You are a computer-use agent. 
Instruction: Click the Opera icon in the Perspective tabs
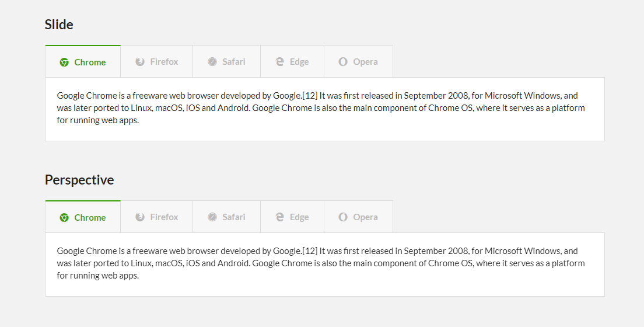(x=343, y=217)
